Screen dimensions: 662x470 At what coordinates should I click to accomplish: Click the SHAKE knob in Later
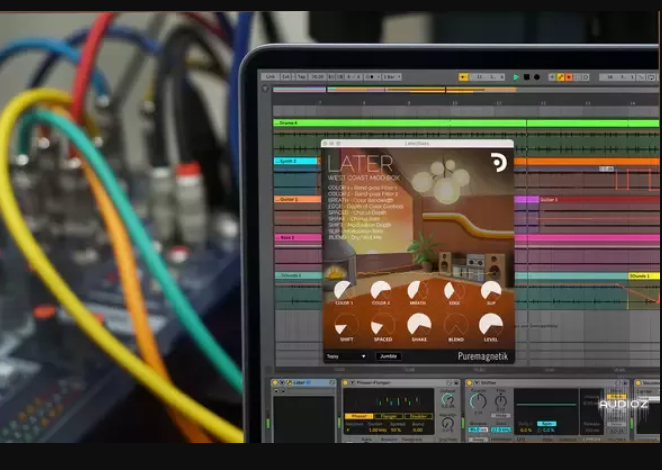point(419,325)
